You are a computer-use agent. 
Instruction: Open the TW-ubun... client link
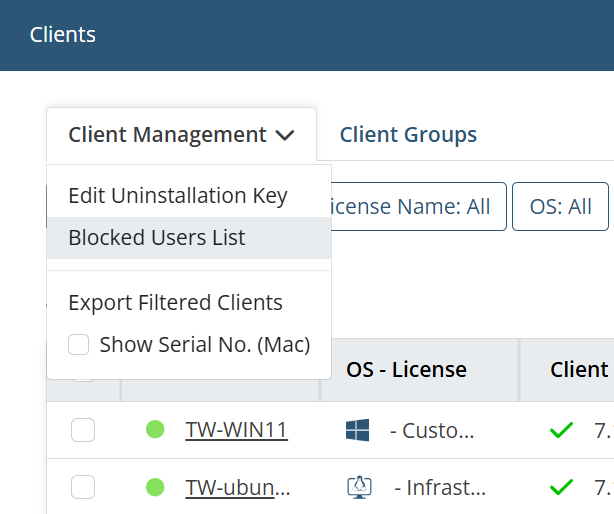(x=238, y=487)
